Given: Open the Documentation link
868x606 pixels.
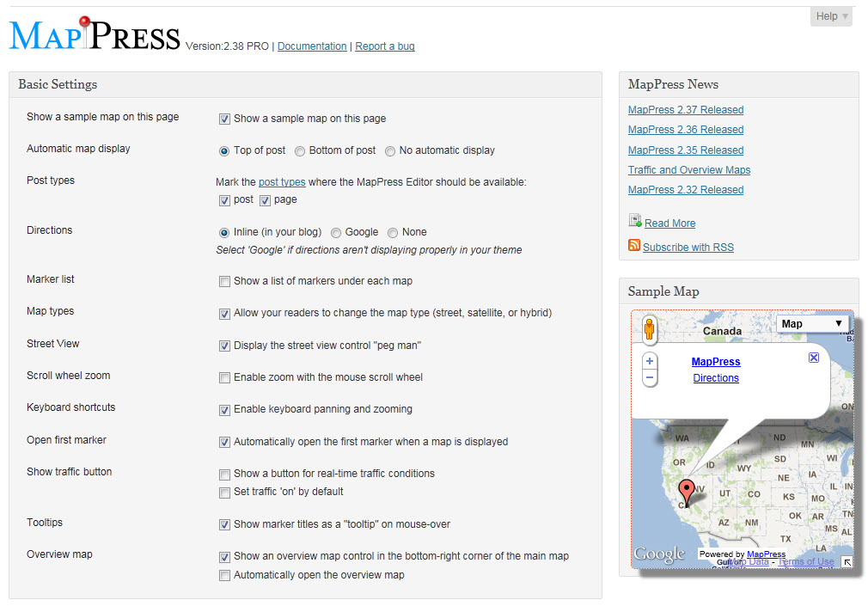Looking at the screenshot, I should click(x=312, y=46).
